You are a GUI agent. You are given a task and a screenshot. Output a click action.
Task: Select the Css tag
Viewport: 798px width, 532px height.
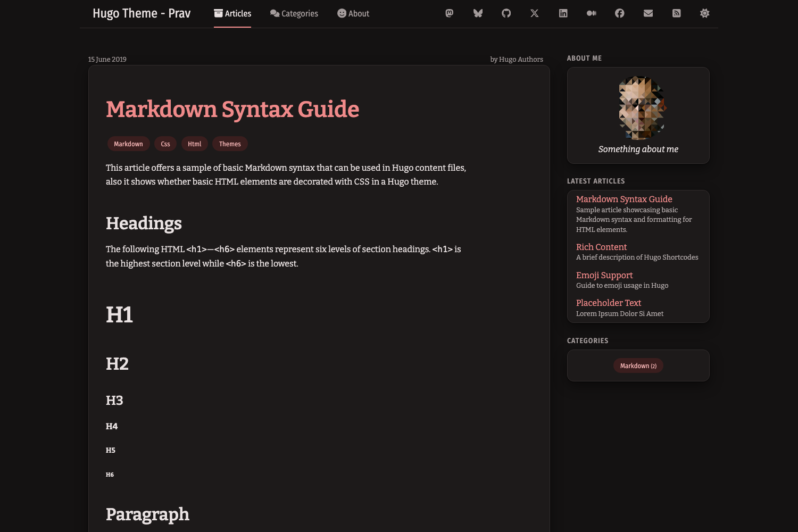[165, 144]
